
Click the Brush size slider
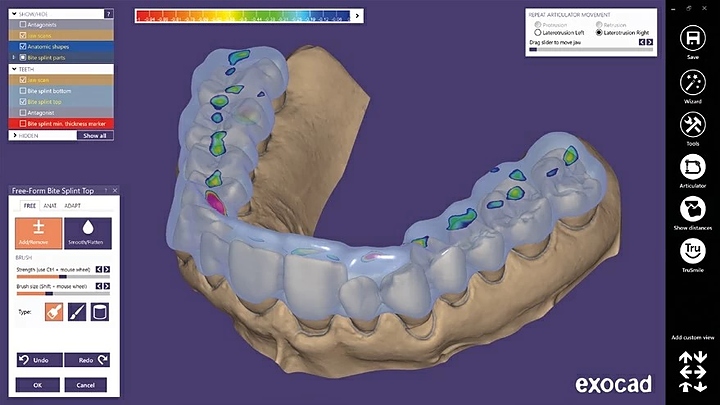pyautogui.click(x=63, y=293)
